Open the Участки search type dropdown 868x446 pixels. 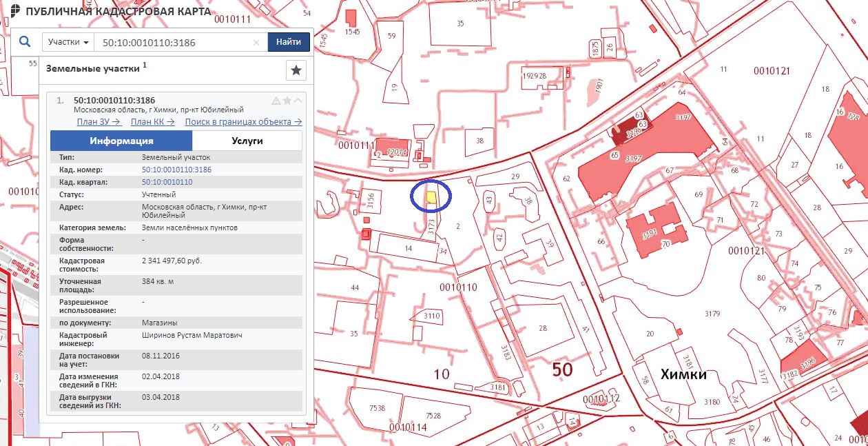tap(68, 42)
